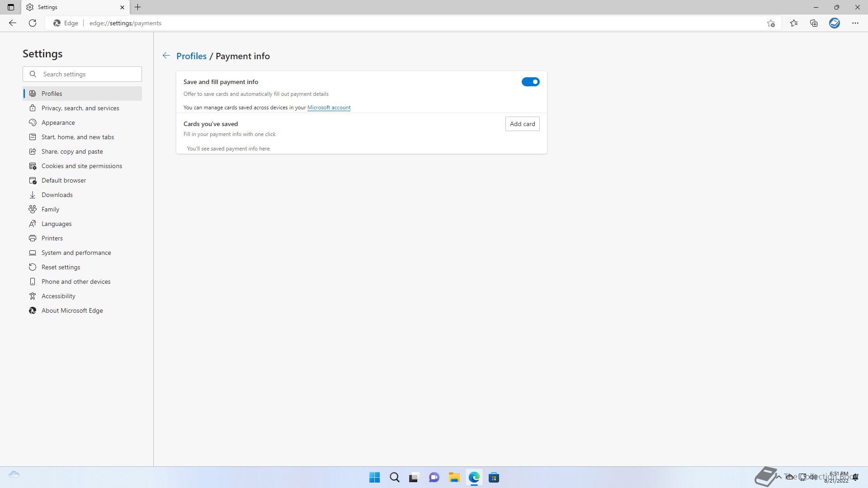
Task: Open the weather widget icon
Action: (x=14, y=474)
